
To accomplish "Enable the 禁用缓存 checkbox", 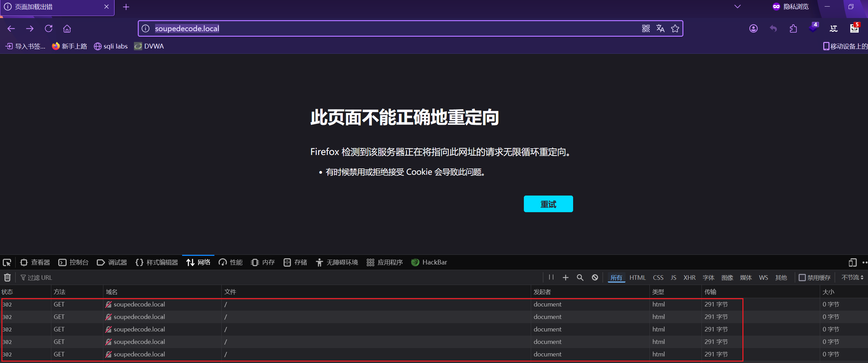I will pyautogui.click(x=802, y=277).
